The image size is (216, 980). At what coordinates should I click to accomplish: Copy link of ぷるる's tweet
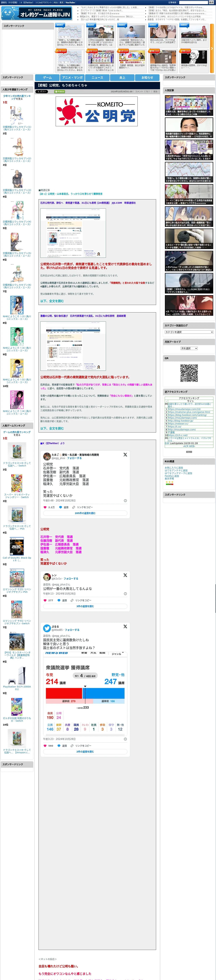pos(81,746)
